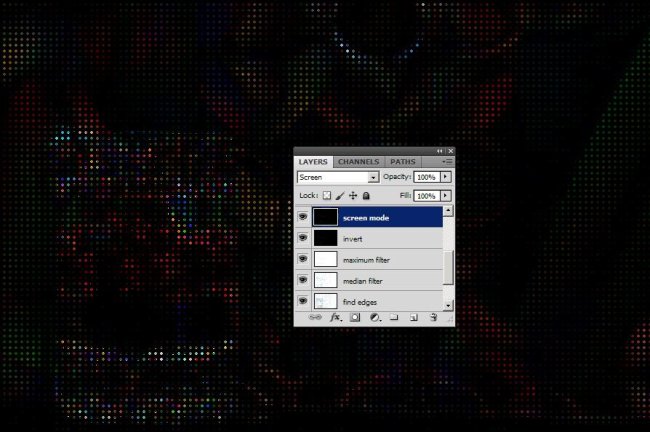Close the layers panel
Image resolution: width=650 pixels, height=432 pixels.
[451, 151]
